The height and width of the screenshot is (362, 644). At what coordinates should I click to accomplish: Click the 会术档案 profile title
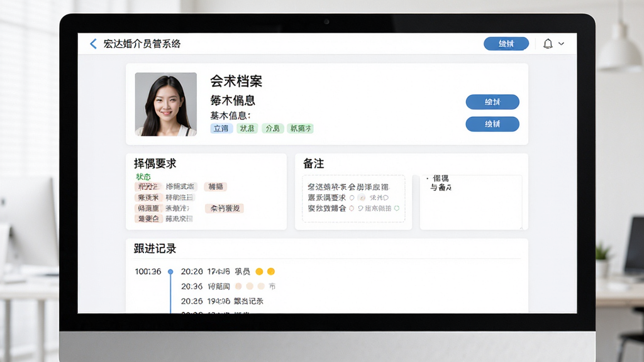point(236,81)
